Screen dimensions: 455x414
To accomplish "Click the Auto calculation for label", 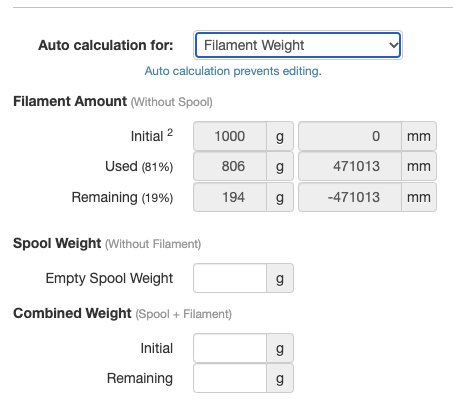I will [x=106, y=45].
